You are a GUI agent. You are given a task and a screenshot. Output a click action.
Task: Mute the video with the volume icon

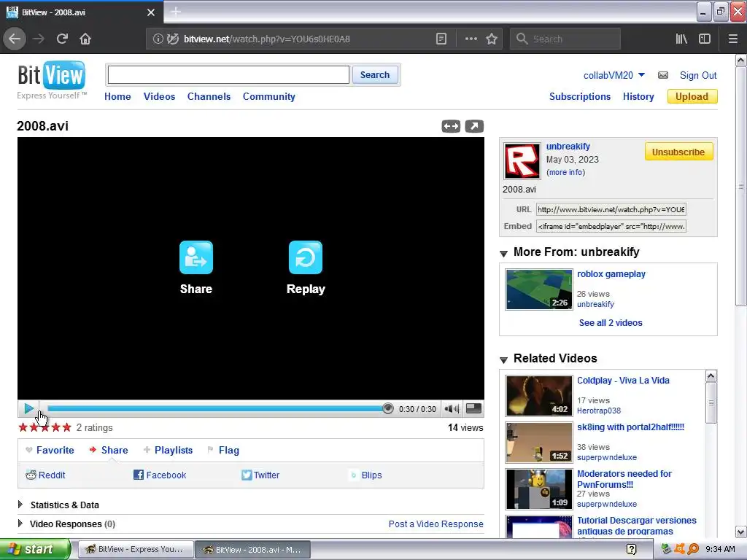click(452, 408)
